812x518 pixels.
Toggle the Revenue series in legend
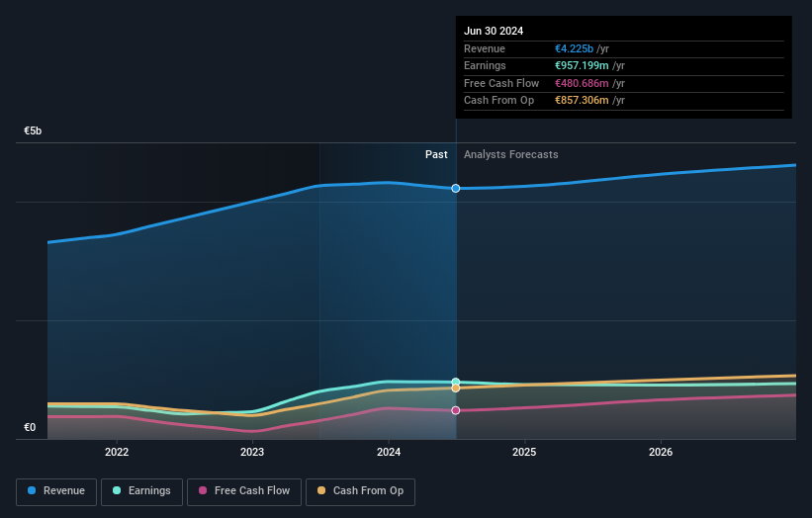56,491
